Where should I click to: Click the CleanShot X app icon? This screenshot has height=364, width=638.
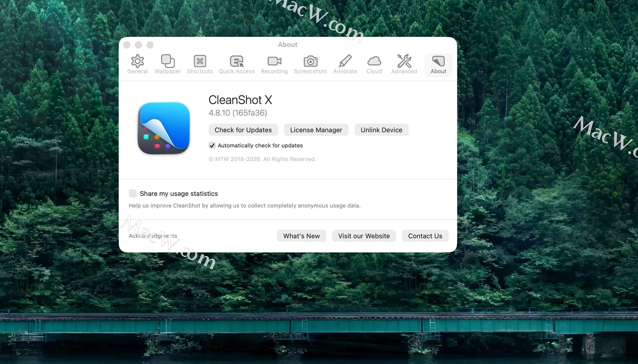click(164, 128)
